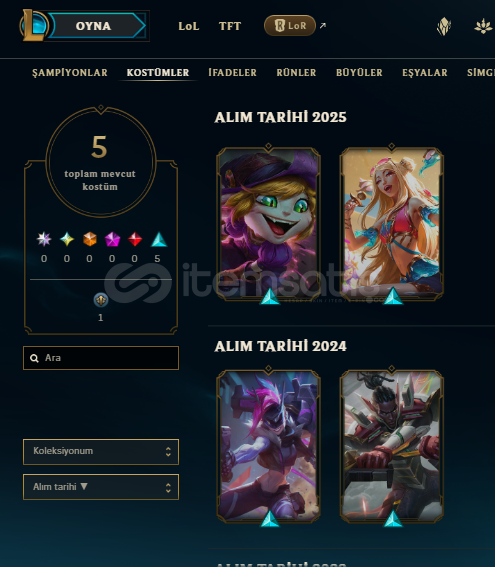Open the LoR external launcher button

290,25
